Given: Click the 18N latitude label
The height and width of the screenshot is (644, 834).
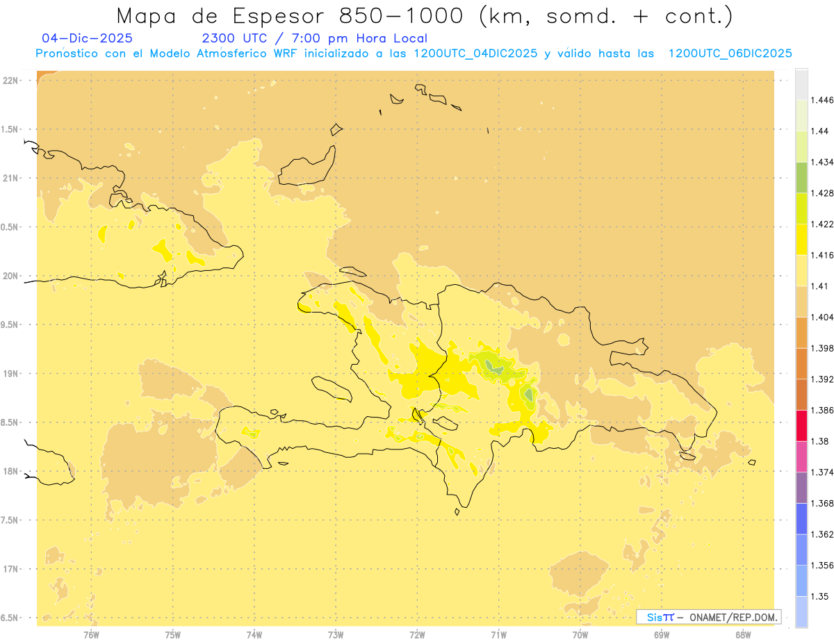Looking at the screenshot, I should [10, 471].
